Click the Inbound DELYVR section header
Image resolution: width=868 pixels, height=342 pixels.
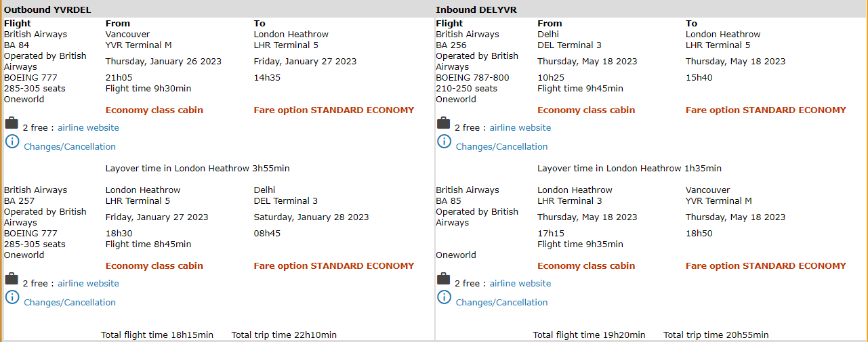click(x=476, y=9)
